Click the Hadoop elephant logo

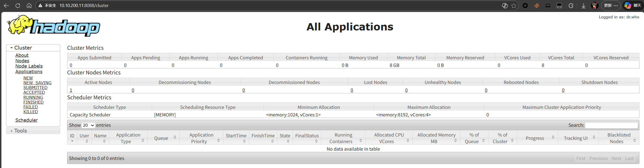[x=53, y=26]
